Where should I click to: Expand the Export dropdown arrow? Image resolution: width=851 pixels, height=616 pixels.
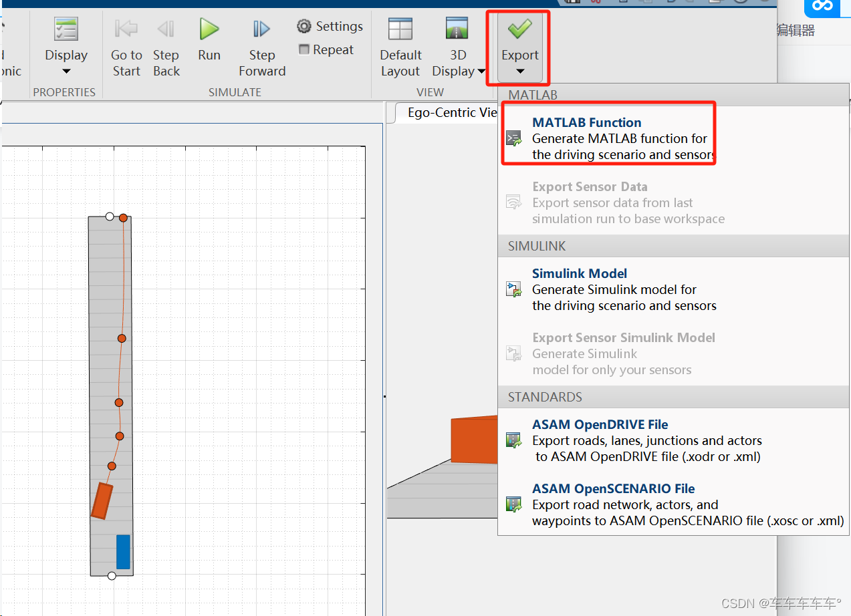coord(520,71)
